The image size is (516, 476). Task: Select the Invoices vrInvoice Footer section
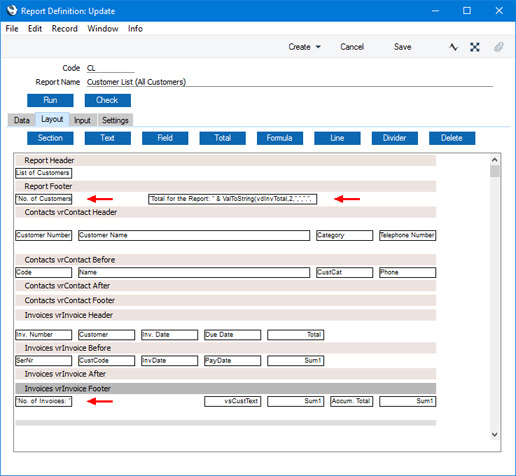click(226, 389)
